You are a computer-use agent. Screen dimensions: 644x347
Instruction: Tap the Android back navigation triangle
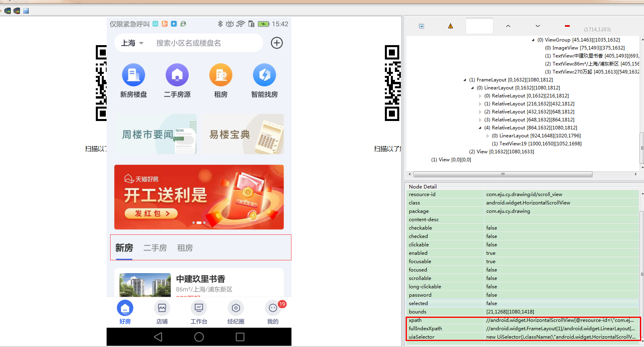(x=158, y=337)
